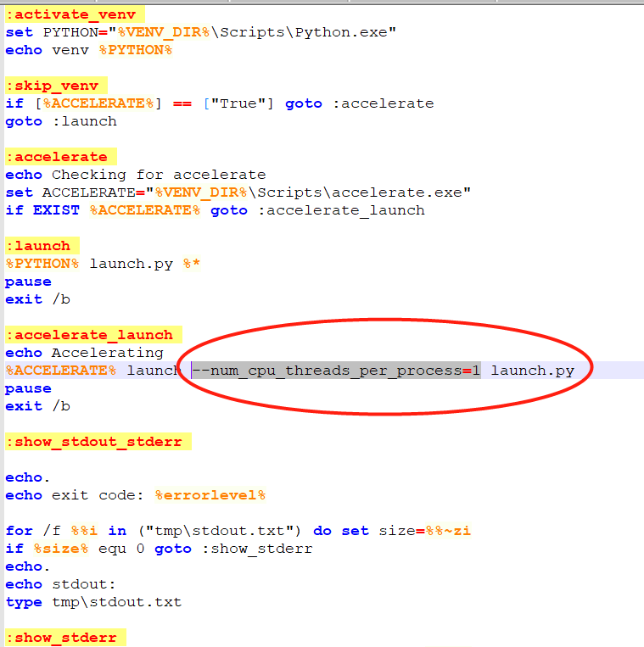Click the echo venv %PYTHON% line
644x647 pixels.
88,50
